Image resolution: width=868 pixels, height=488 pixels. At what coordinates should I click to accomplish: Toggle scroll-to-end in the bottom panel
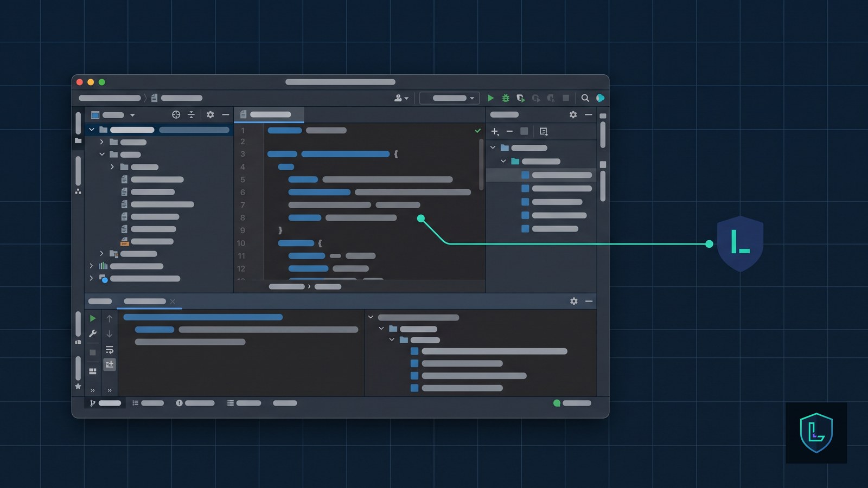110,364
